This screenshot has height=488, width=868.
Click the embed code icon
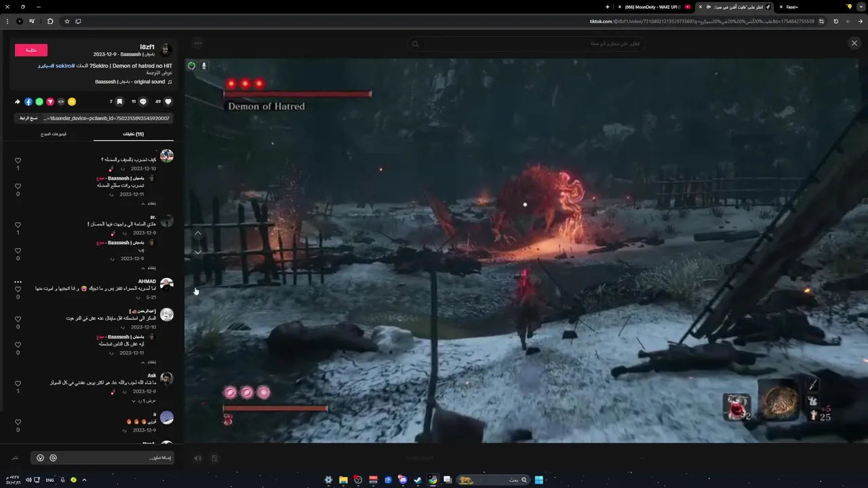(x=61, y=102)
